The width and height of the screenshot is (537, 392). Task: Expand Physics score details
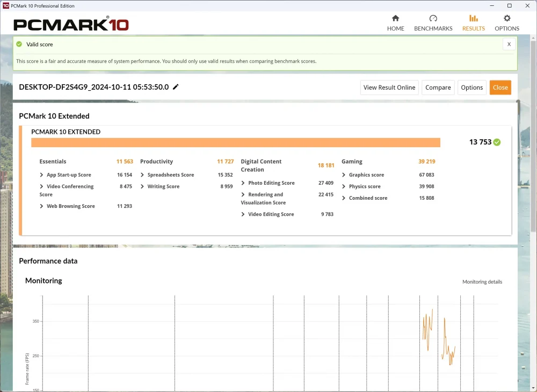click(x=344, y=186)
